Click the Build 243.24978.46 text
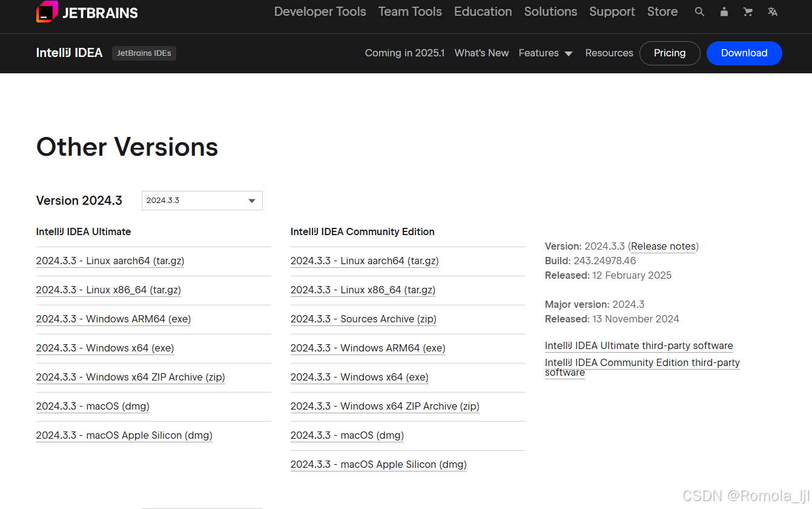The height and width of the screenshot is (509, 812). point(590,261)
